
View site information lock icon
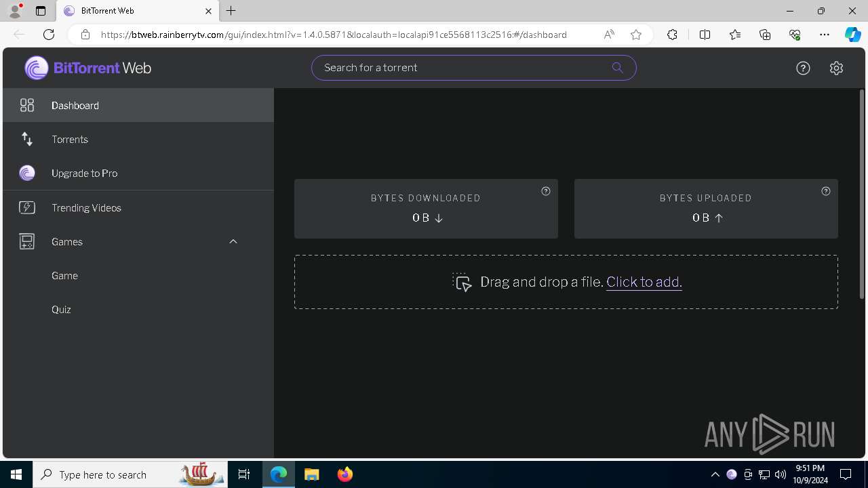tap(85, 35)
